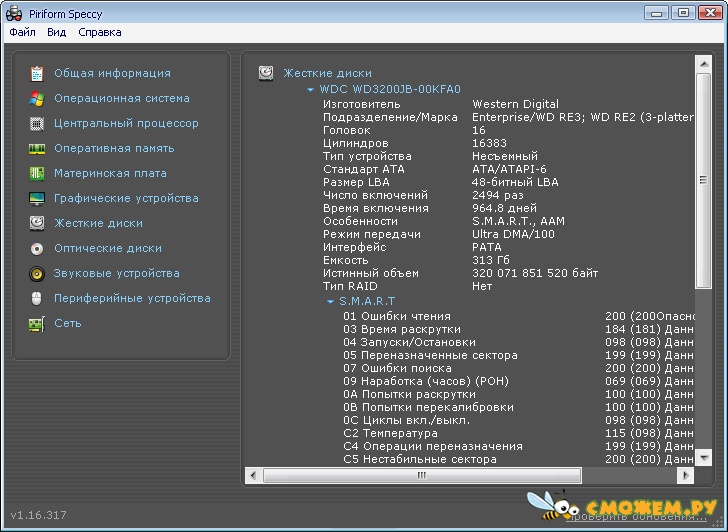Viewport: 728px width, 532px height.
Task: Click the hard drive icon in details header
Action: point(266,73)
